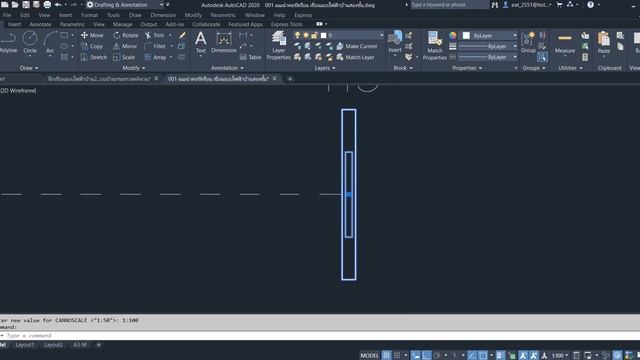
Task: Select the Arc drawing tool
Action: click(x=50, y=42)
